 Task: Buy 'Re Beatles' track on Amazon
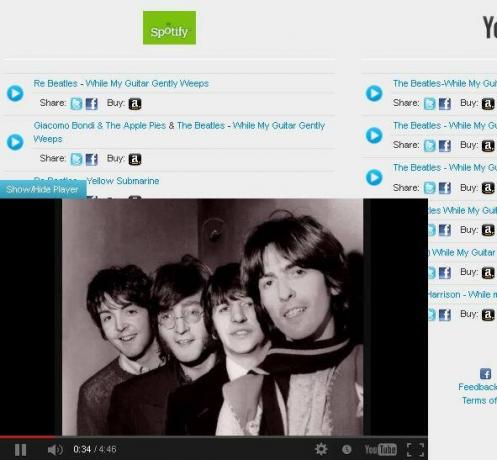pos(135,104)
